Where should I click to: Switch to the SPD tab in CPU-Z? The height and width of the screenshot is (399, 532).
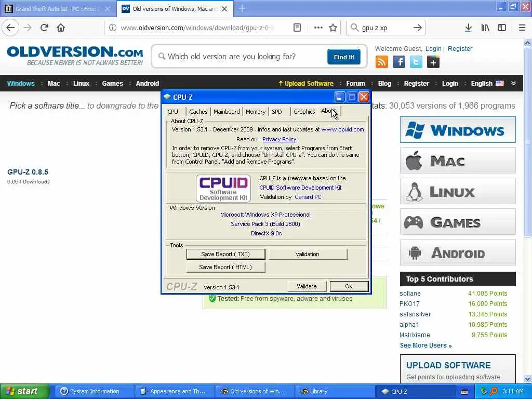tap(277, 112)
